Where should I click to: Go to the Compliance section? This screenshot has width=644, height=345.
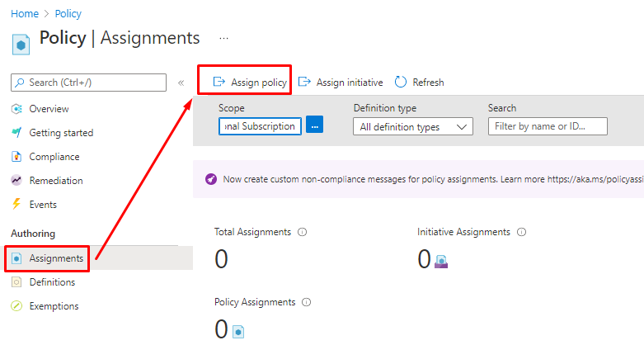click(54, 157)
